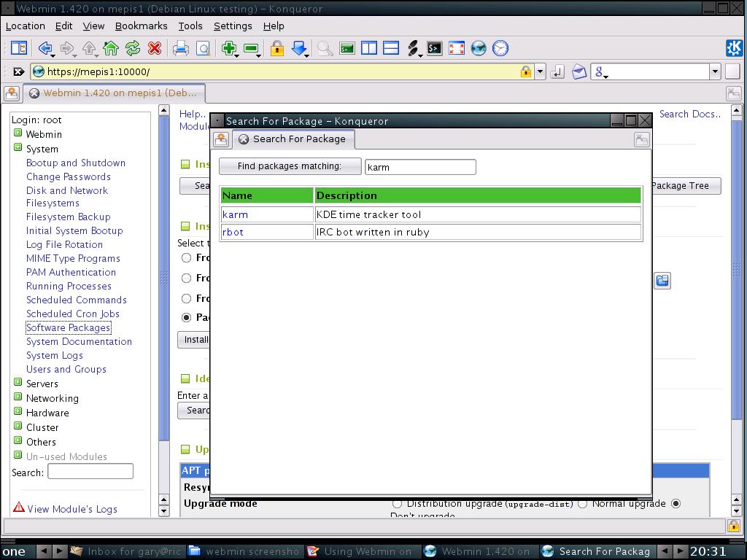The width and height of the screenshot is (747, 560).
Task: Open the Settings menu
Action: click(x=233, y=26)
